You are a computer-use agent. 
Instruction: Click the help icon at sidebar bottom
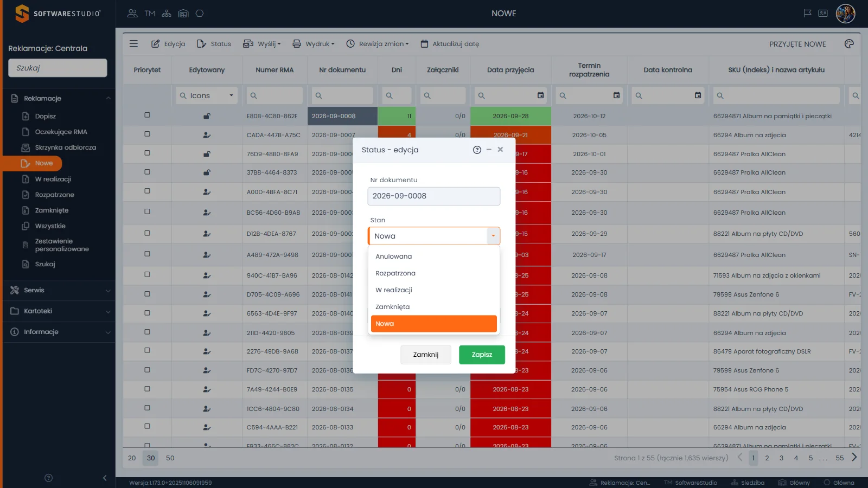[48, 478]
